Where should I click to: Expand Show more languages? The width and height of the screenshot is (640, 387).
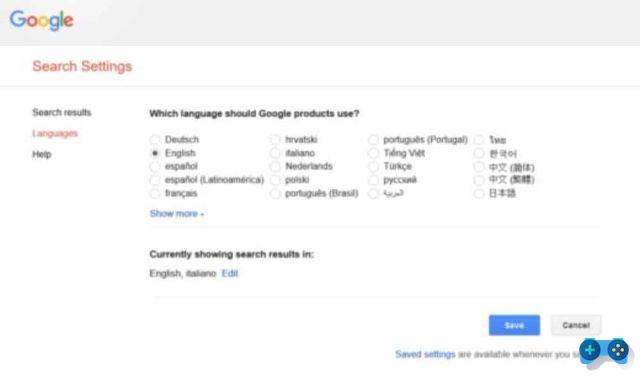point(176,214)
